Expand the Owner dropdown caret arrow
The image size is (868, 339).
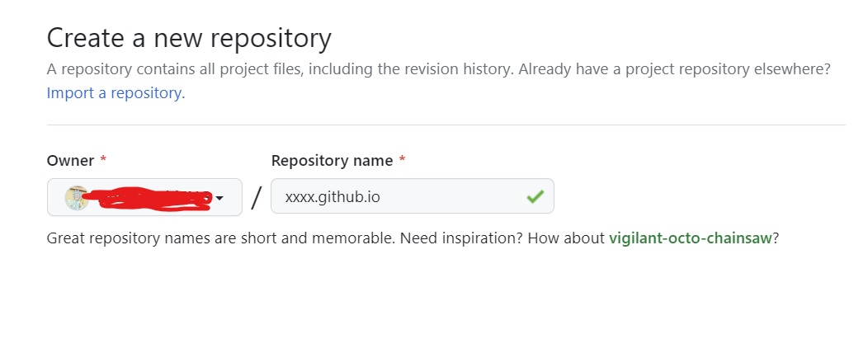coord(219,198)
